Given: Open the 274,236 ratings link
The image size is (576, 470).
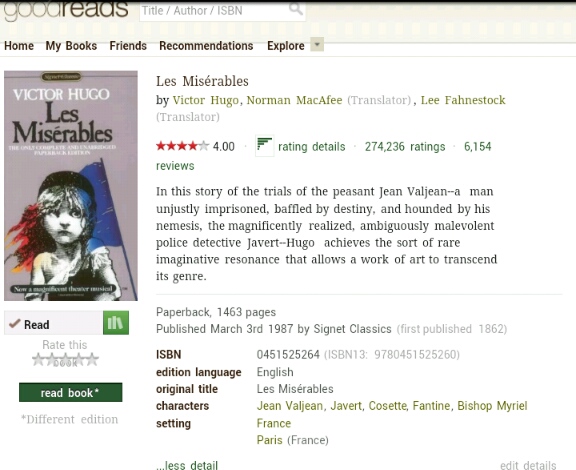Looking at the screenshot, I should pyautogui.click(x=405, y=147).
